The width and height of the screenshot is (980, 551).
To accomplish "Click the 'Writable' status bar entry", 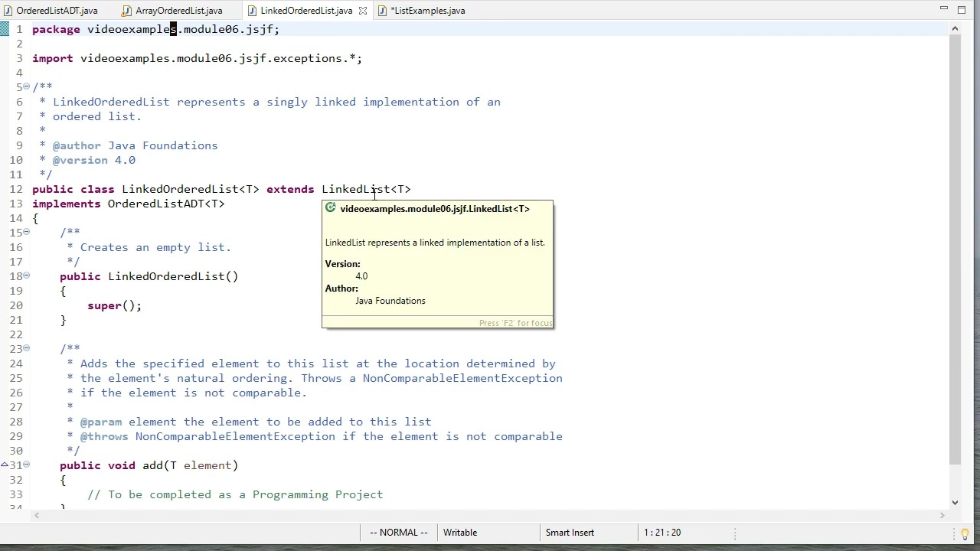I will 460,533.
